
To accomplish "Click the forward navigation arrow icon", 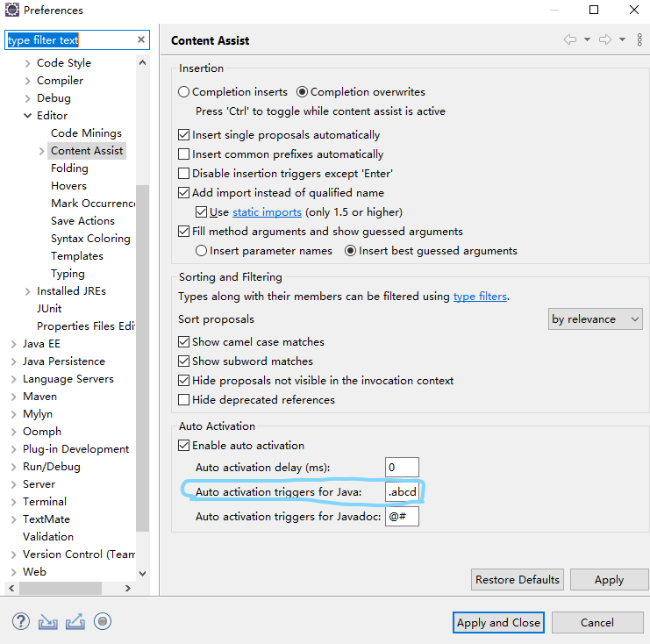I will click(x=605, y=39).
